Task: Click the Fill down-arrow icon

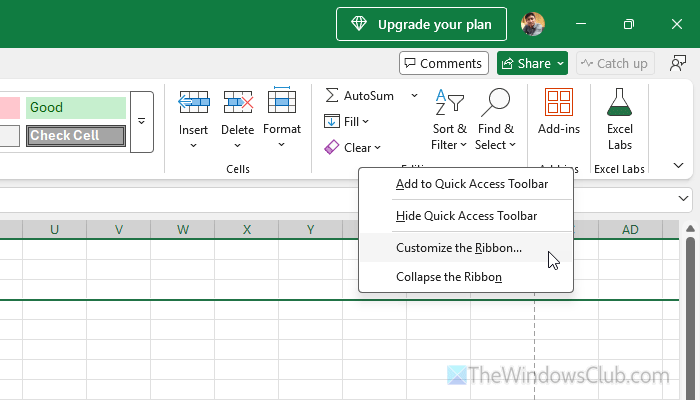Action: click(332, 121)
